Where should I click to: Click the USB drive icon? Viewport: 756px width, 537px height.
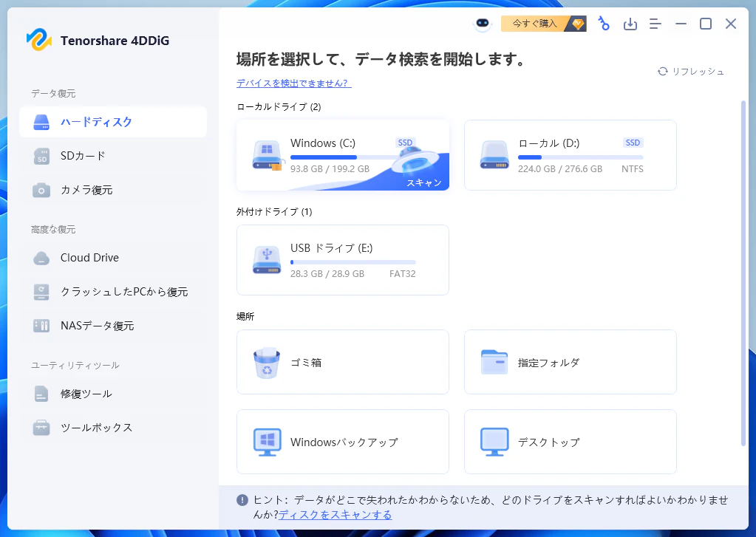pyautogui.click(x=267, y=260)
